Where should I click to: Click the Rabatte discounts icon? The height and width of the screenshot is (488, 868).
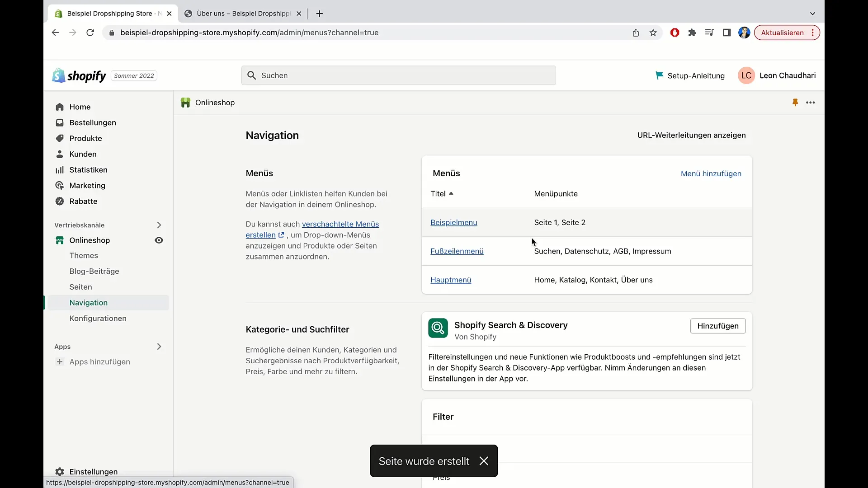pyautogui.click(x=60, y=201)
